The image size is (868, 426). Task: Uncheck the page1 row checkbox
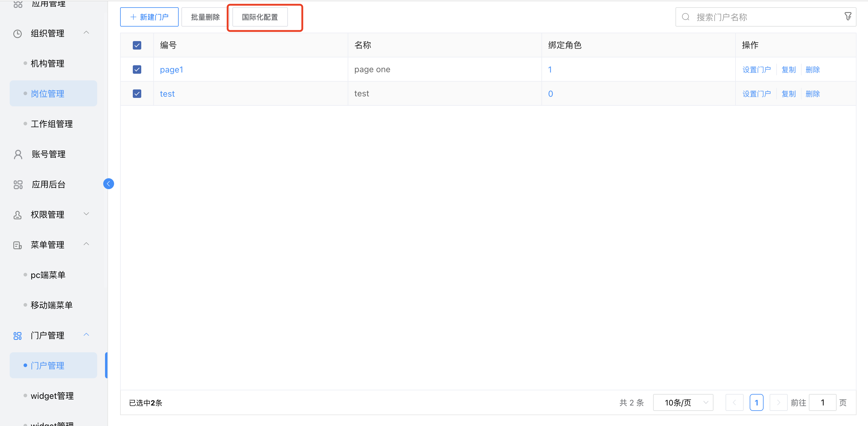click(x=137, y=69)
